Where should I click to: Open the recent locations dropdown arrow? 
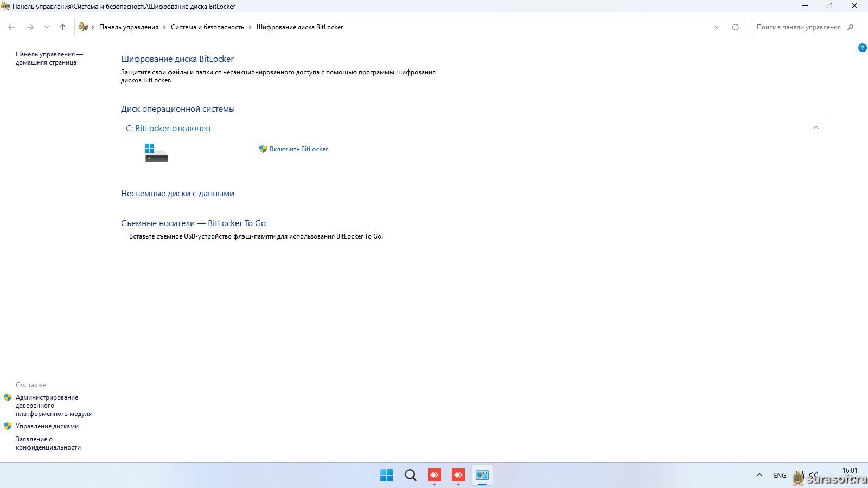click(x=47, y=27)
